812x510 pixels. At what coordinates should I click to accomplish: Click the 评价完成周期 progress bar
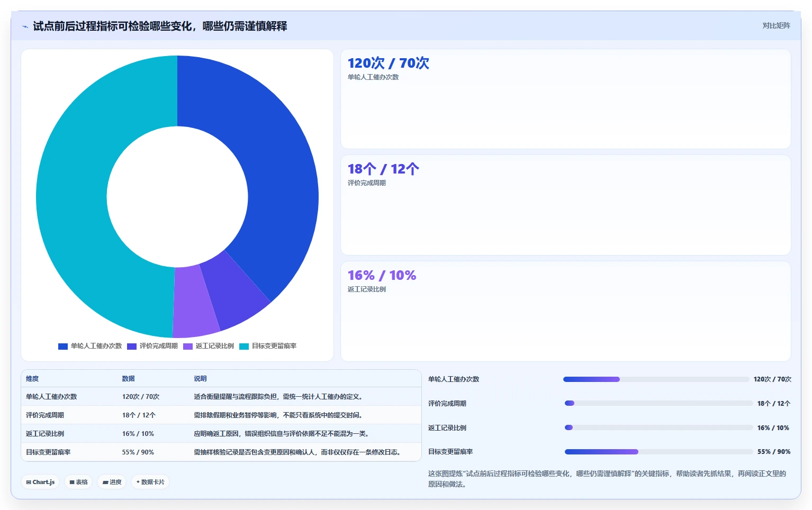tap(658, 403)
